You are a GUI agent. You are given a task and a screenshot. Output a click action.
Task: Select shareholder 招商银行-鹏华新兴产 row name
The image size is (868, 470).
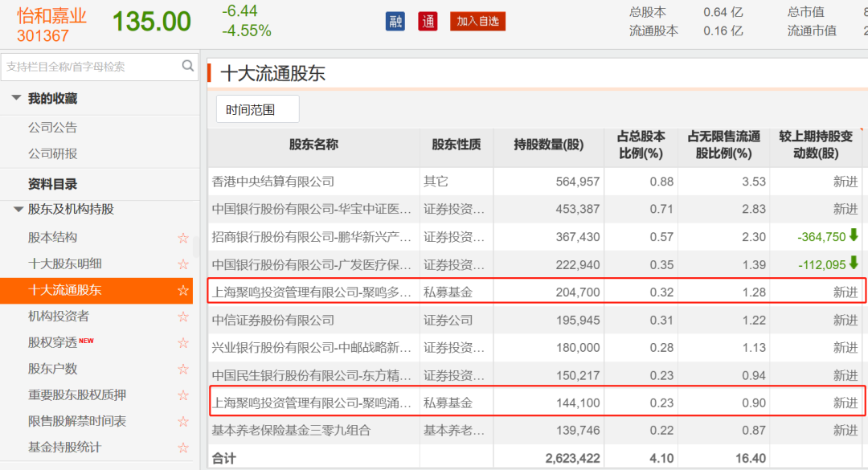311,237
